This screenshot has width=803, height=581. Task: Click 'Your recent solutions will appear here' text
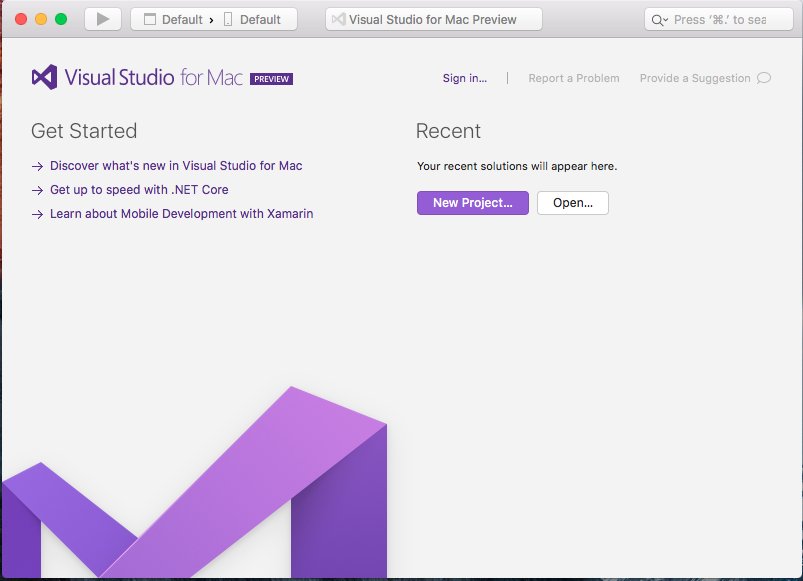coord(517,166)
